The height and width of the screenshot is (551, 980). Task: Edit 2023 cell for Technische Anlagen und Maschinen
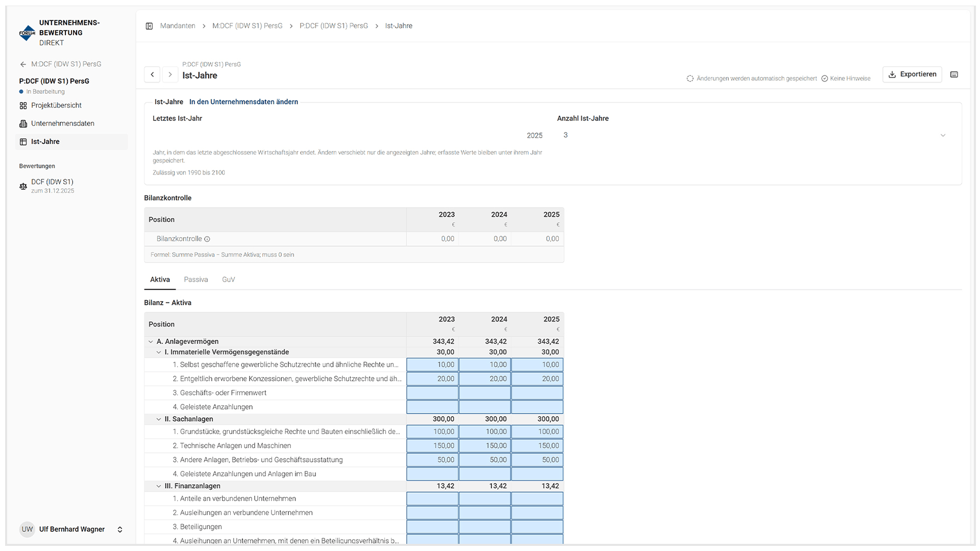(x=432, y=446)
